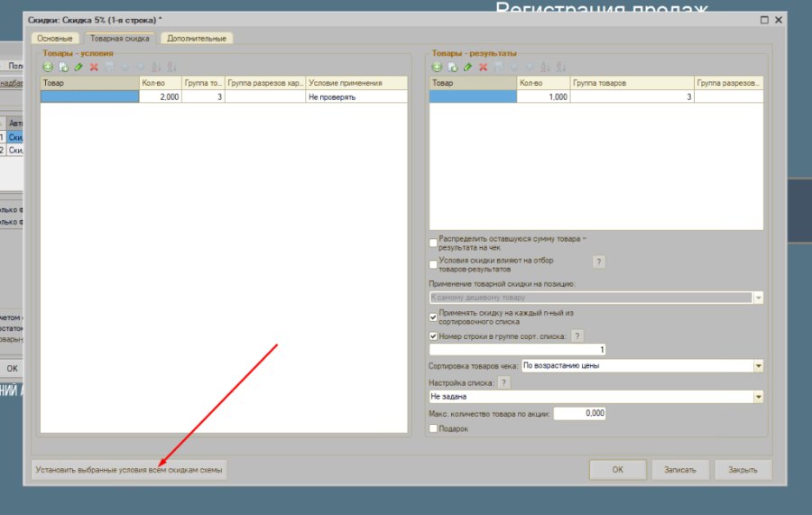Image resolution: width=812 pixels, height=515 pixels.
Task: Help icon next to Настройка списка
Action: [x=503, y=382]
